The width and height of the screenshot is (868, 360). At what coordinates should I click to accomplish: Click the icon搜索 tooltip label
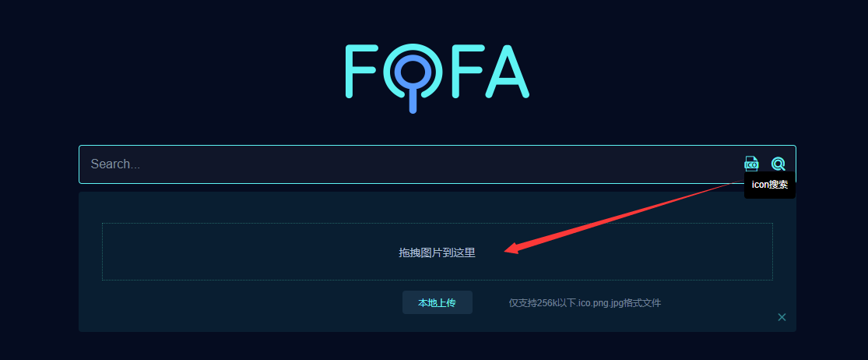769,185
